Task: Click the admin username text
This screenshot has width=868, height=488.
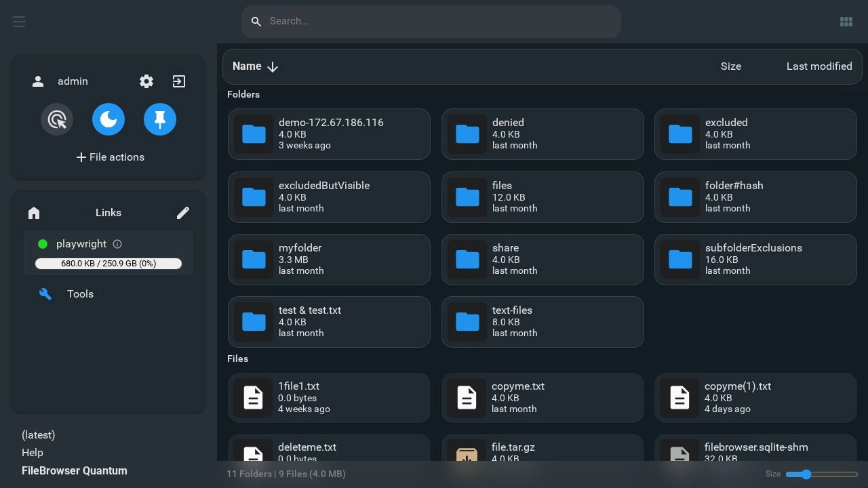Action: pos(73,81)
